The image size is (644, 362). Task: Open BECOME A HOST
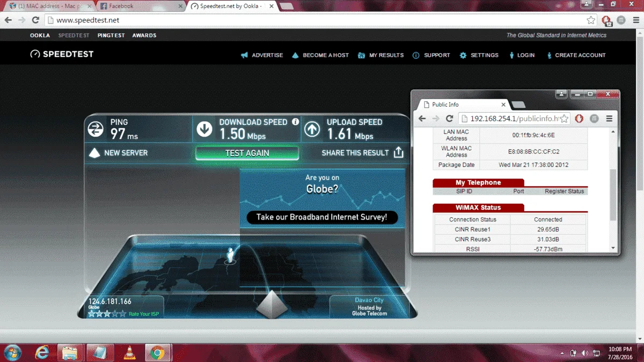[320, 55]
